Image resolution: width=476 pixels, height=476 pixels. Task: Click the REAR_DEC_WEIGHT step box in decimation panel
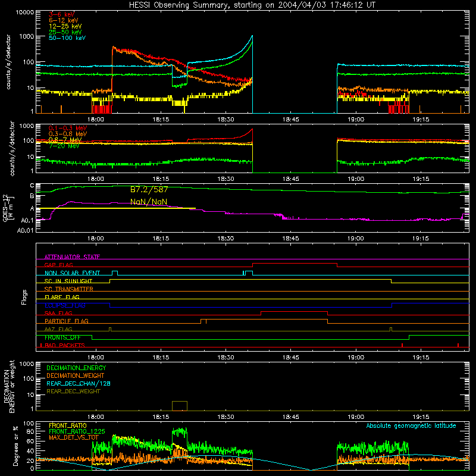180,406
